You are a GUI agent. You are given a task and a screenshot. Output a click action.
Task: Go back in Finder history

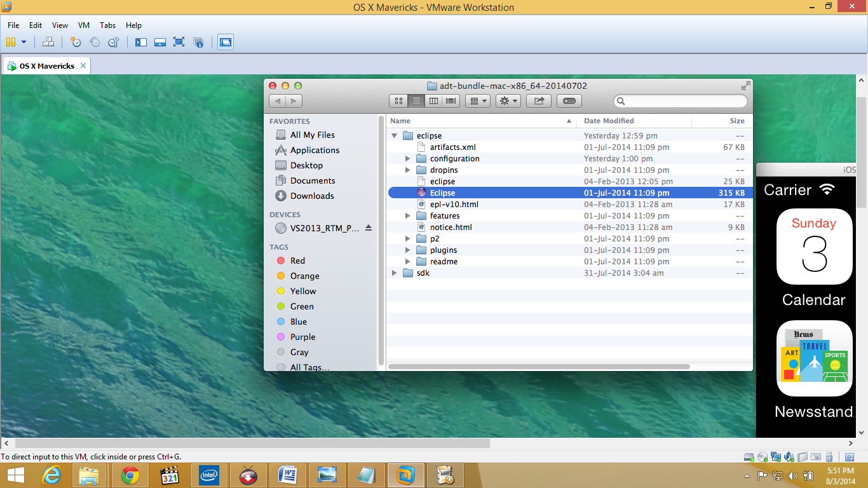pyautogui.click(x=277, y=101)
